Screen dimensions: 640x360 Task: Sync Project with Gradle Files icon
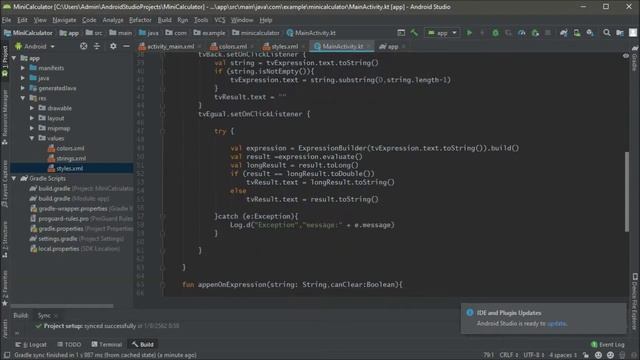[564, 33]
